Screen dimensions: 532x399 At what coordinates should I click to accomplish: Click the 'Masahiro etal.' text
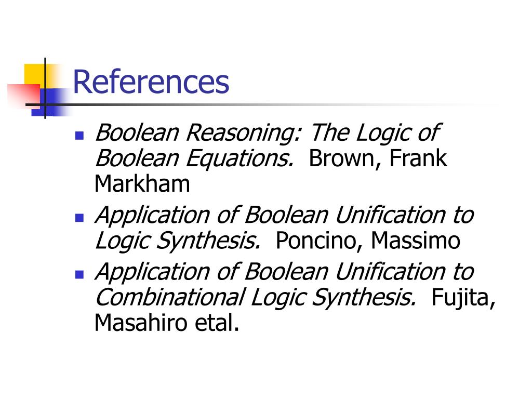pos(167,323)
